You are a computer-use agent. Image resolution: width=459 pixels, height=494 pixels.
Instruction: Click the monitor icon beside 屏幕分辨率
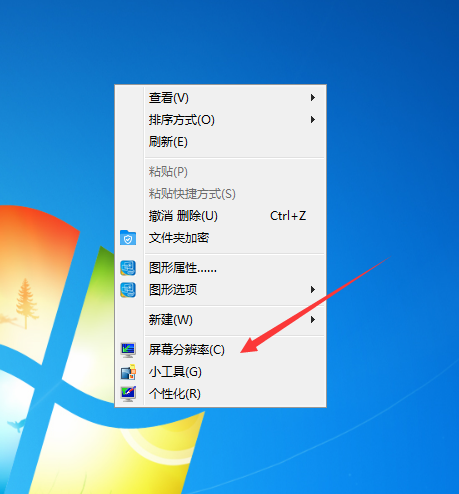[128, 350]
